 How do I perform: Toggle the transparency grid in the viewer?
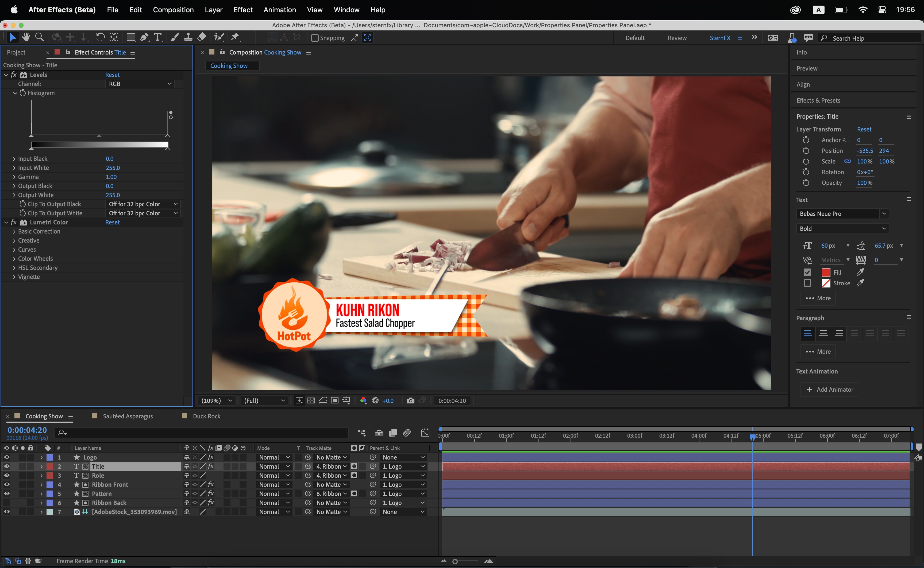tap(311, 400)
